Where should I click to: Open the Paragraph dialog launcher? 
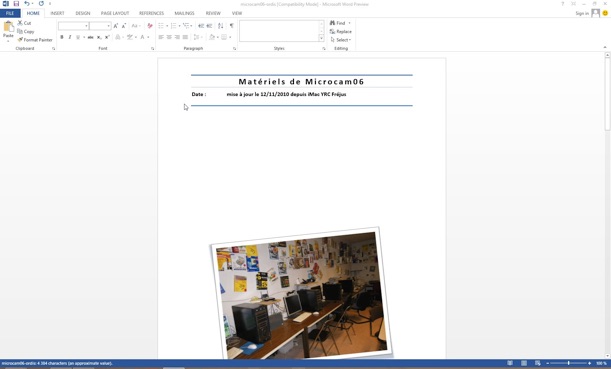(x=235, y=49)
